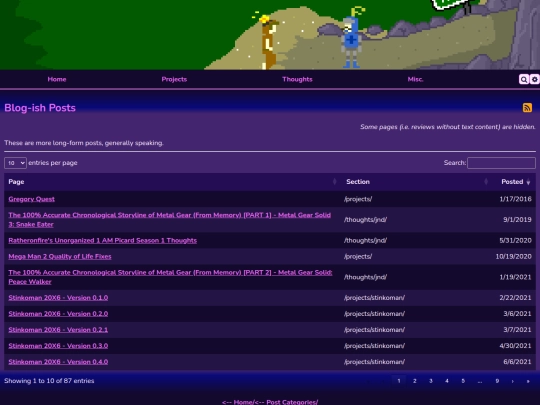540x405 pixels.
Task: Open the site search magnifier icon
Action: tap(524, 80)
